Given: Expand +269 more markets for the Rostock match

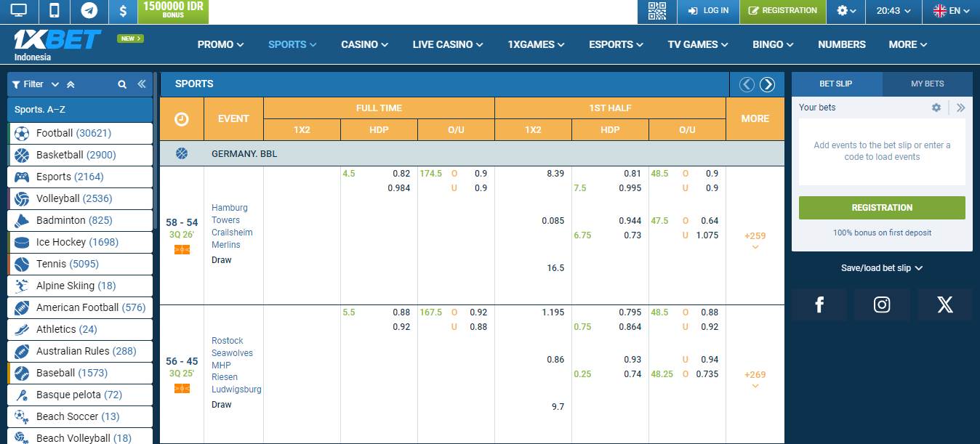Looking at the screenshot, I should pos(755,378).
